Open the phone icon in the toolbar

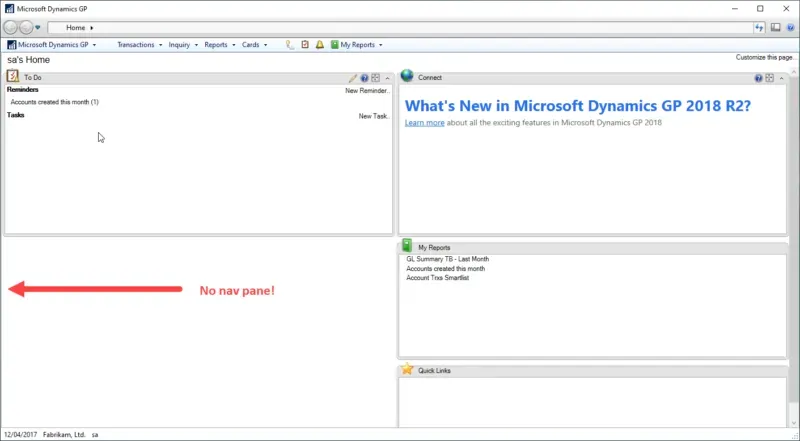(290, 45)
